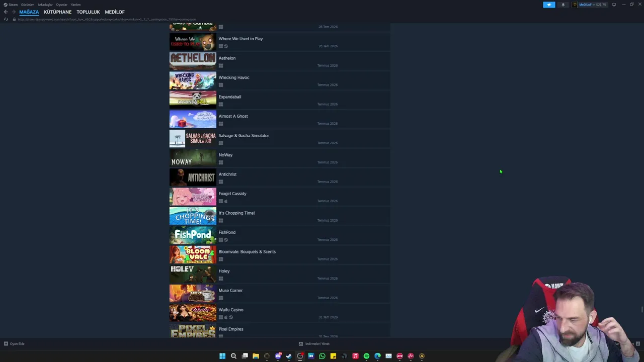The image size is (644, 362).
Task: Click the Holey game title
Action: [x=224, y=271]
